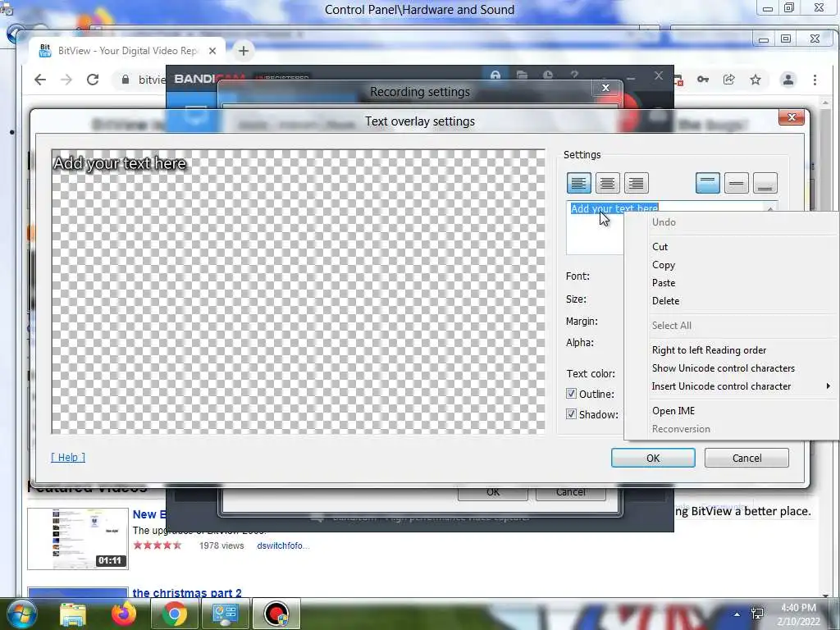
Task: Show hidden system tray icons
Action: point(737,614)
